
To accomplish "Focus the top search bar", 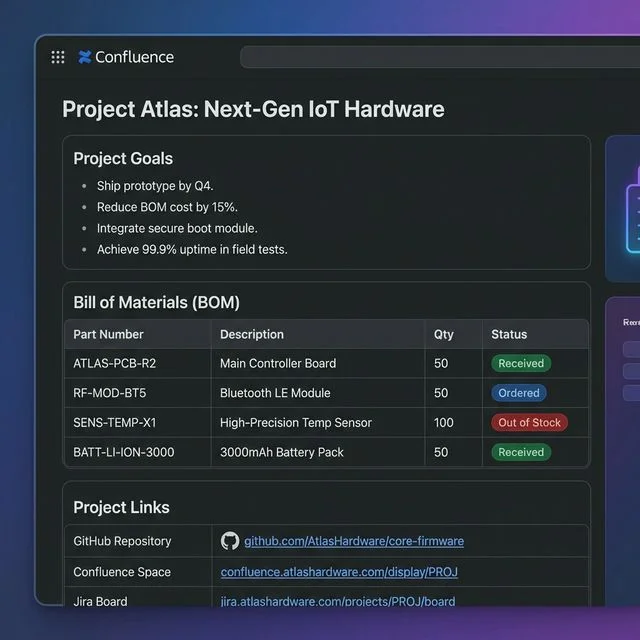I will 440,57.
